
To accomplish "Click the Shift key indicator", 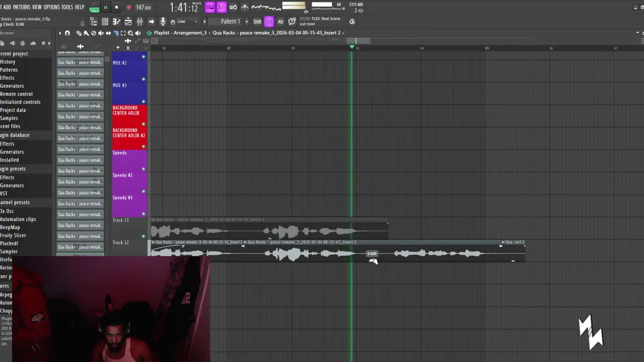I will (257, 22).
